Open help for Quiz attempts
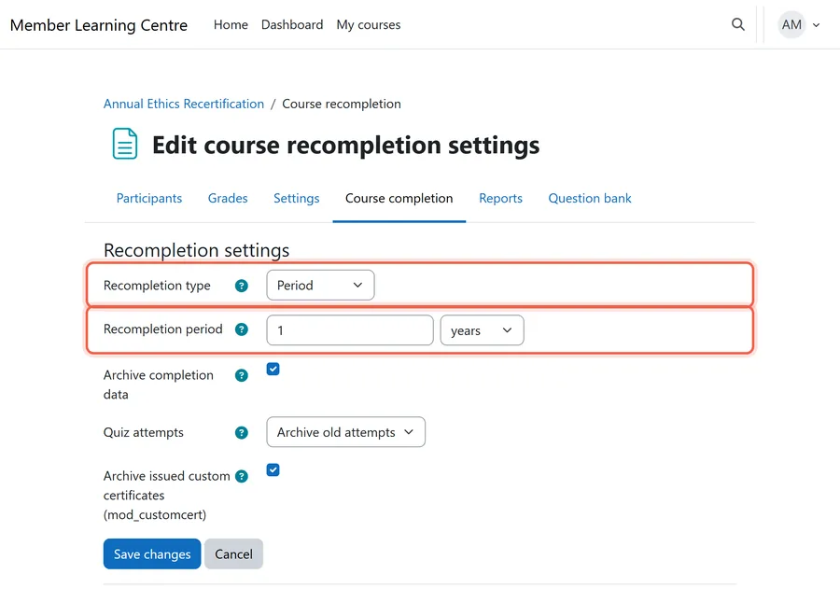The image size is (840, 616). click(242, 432)
